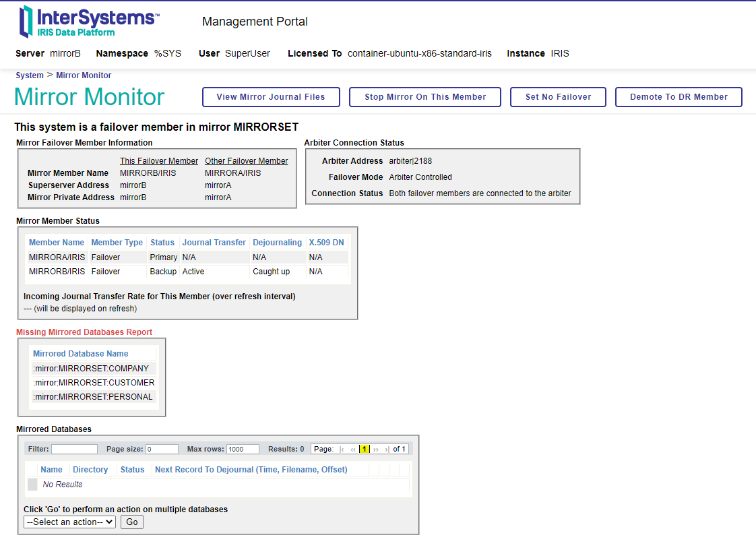Click Demote To DR Member button

tap(679, 97)
